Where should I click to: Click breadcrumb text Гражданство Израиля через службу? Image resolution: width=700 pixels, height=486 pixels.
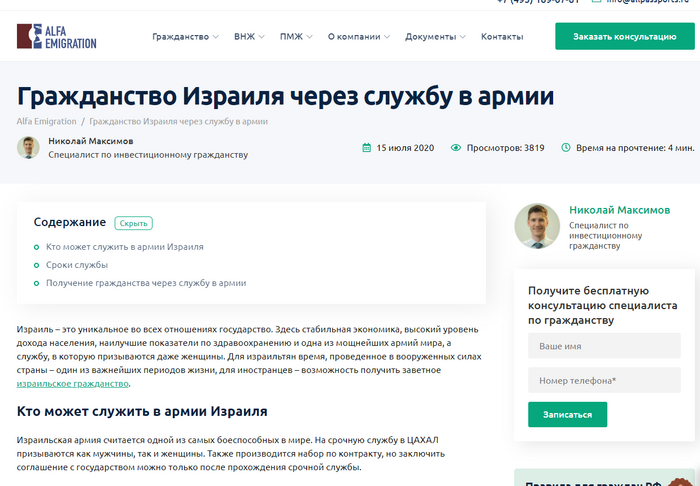(179, 121)
